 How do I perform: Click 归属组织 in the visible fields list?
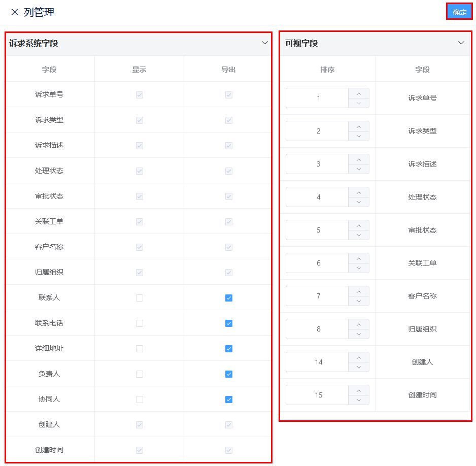[422, 329]
